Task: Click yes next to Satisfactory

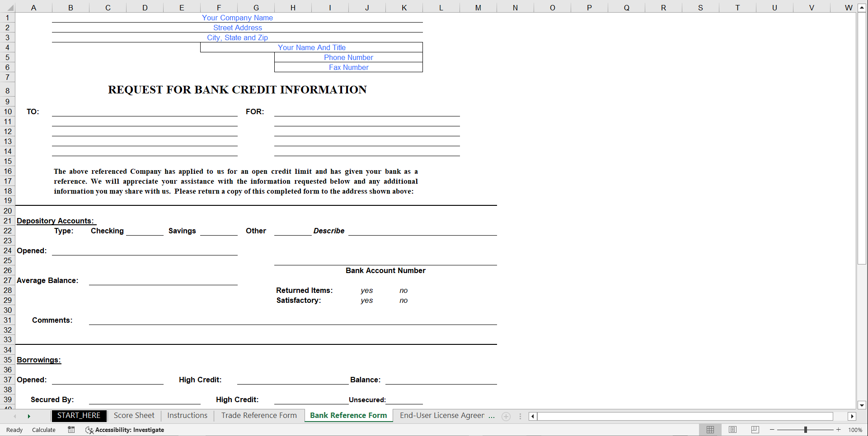Action: click(367, 300)
